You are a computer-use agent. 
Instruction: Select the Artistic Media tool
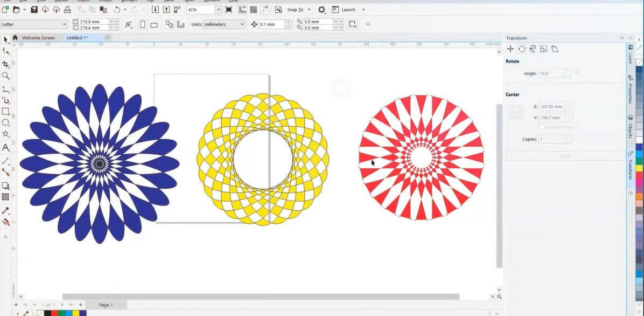click(x=5, y=100)
